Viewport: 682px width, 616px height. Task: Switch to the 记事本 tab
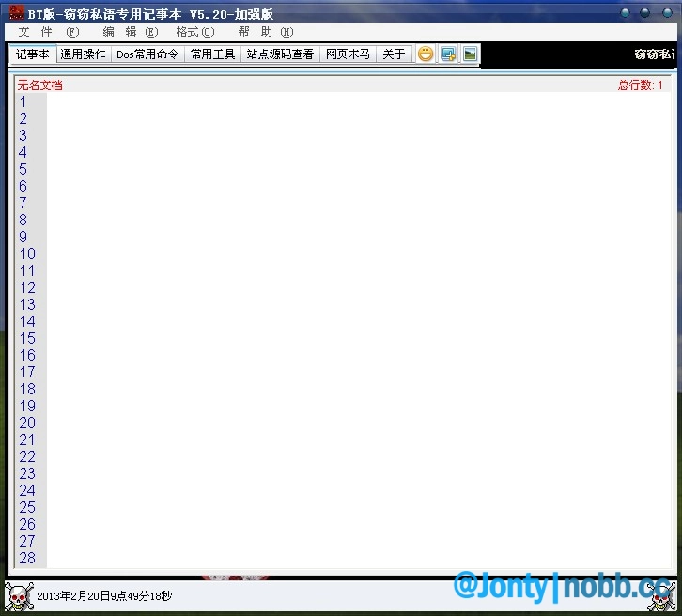click(x=33, y=54)
